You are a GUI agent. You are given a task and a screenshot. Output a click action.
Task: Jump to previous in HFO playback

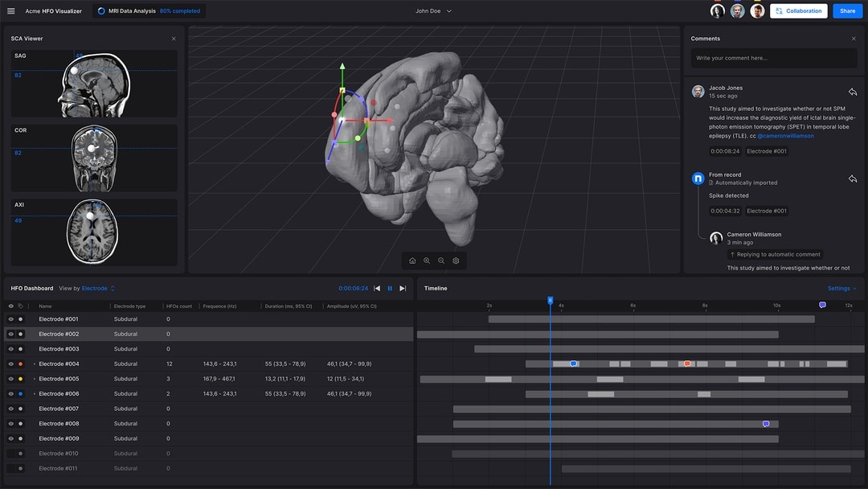[377, 289]
